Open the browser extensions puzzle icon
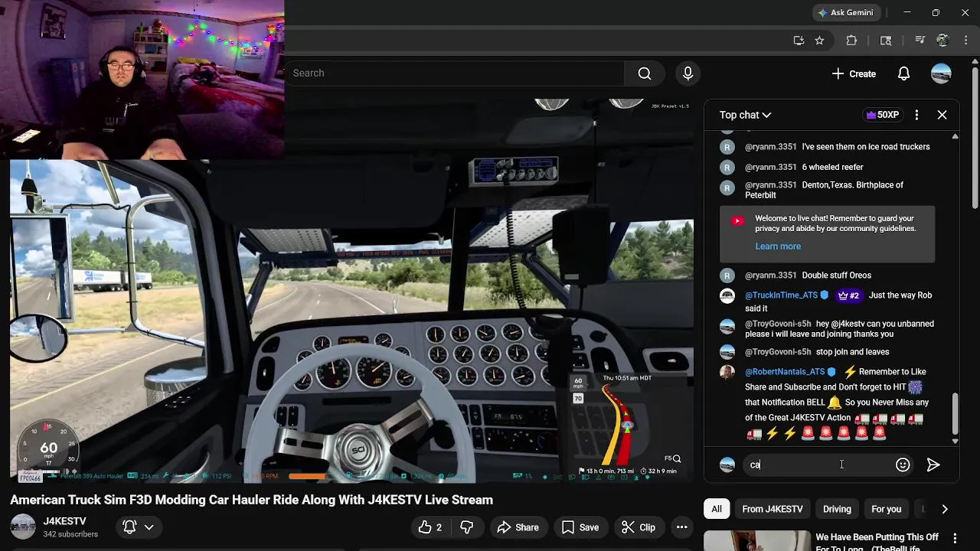The width and height of the screenshot is (980, 551). [x=851, y=41]
